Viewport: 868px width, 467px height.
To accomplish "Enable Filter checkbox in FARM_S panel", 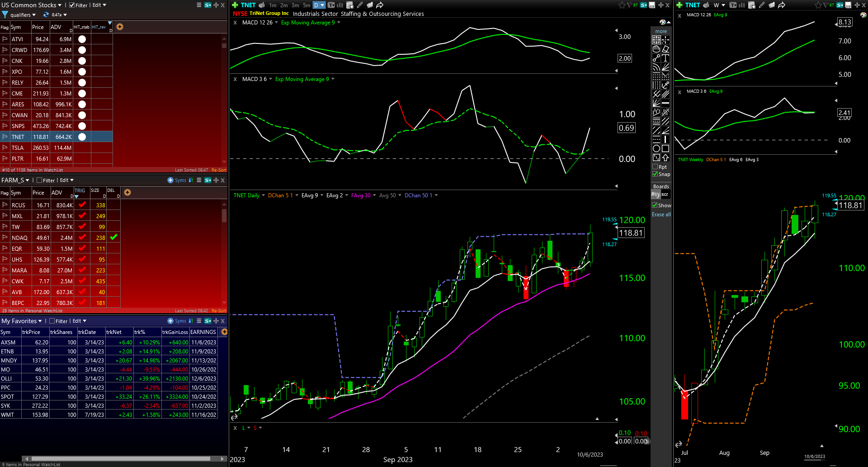I will pos(39,180).
